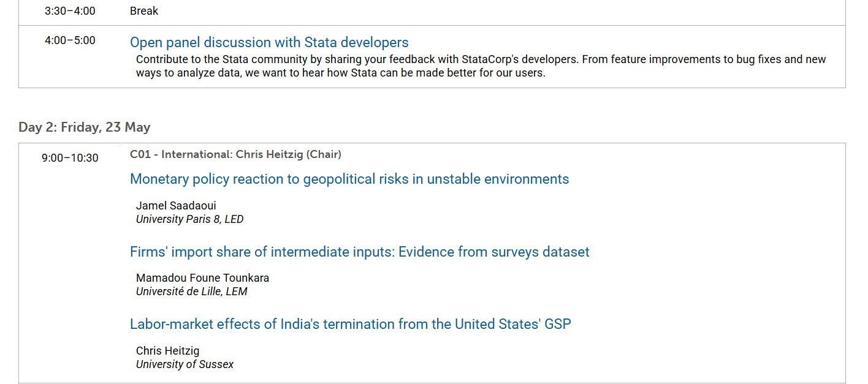Open the panel discussion with Stata developers link

(269, 42)
